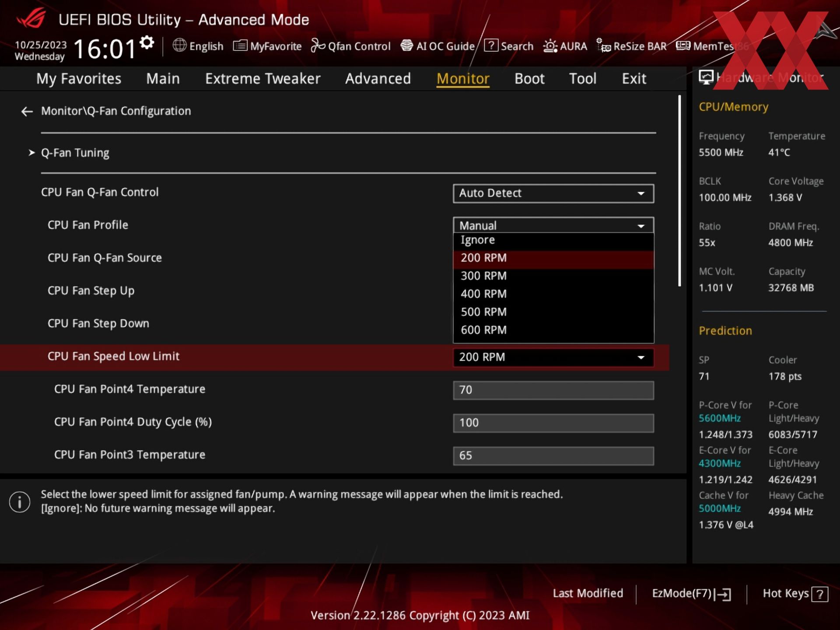Click back arrow to Monitor menu
Screen dimensions: 840x630
(x=27, y=112)
